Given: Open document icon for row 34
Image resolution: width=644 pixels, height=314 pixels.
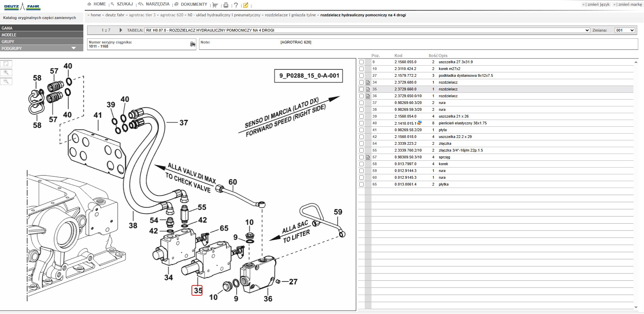Looking at the screenshot, I should point(368,83).
